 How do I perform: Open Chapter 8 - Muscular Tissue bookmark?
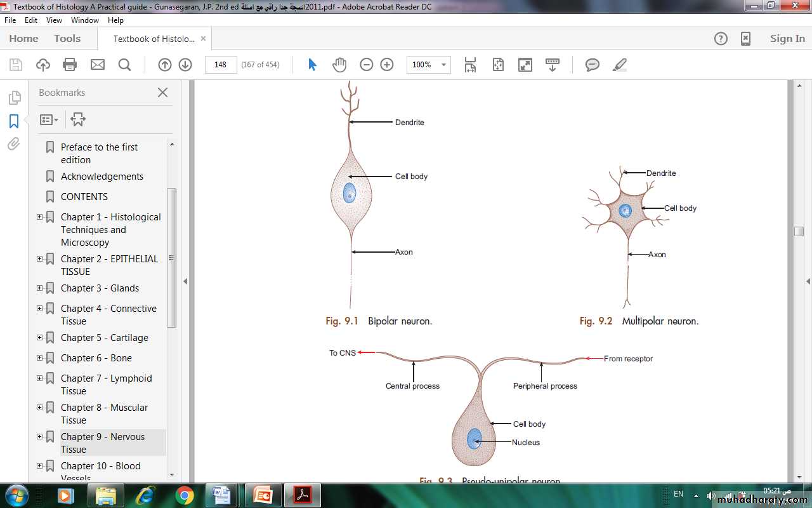[x=104, y=413]
